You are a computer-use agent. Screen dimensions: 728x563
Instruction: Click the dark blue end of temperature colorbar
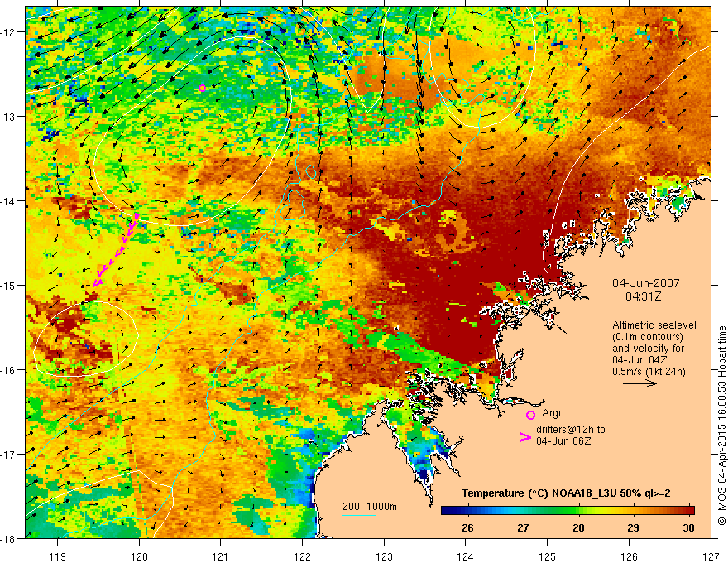(x=447, y=511)
